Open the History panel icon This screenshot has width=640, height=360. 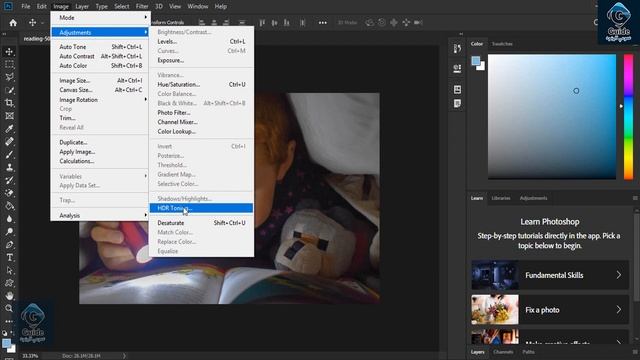coord(457,49)
